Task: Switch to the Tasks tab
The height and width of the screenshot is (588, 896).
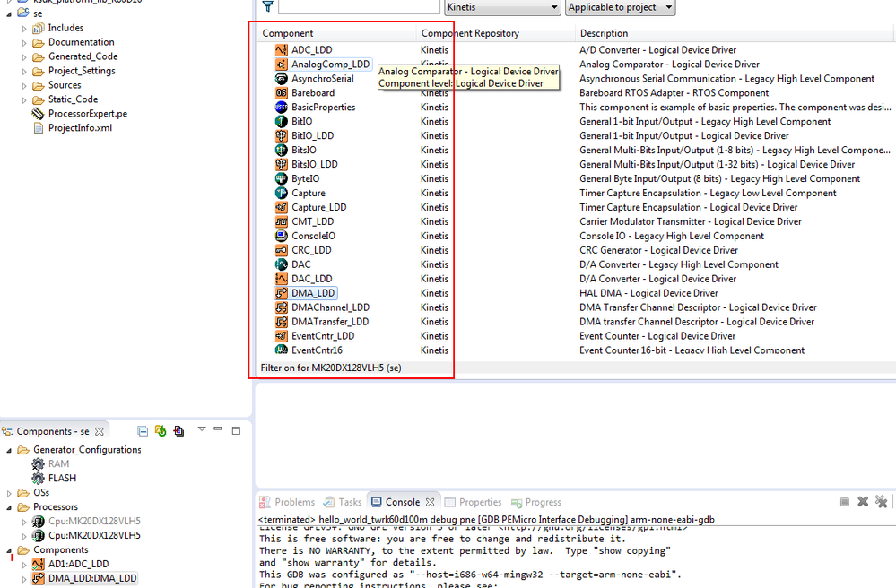Action: [x=343, y=502]
